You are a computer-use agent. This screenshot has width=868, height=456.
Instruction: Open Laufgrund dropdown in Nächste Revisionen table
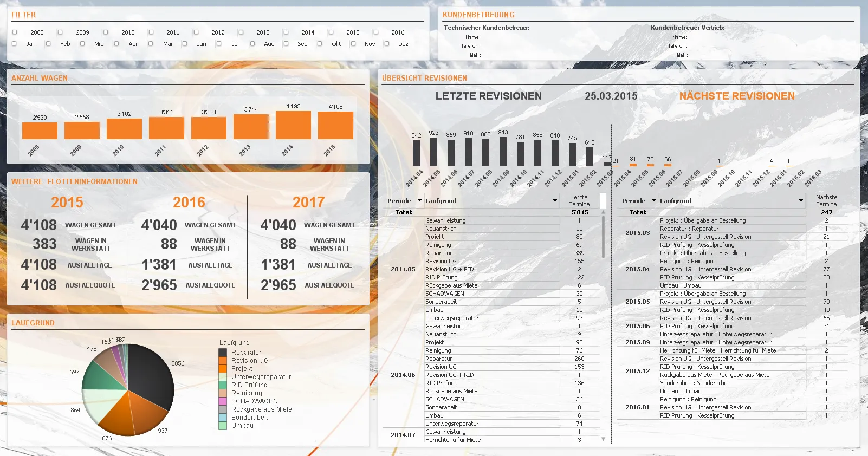tap(801, 201)
